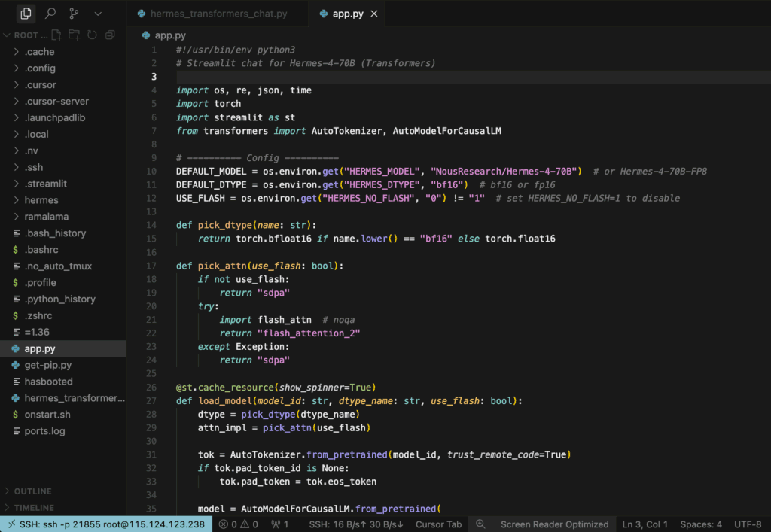Open forwarded ports indicator showing 1
The width and height of the screenshot is (771, 532).
click(x=280, y=524)
